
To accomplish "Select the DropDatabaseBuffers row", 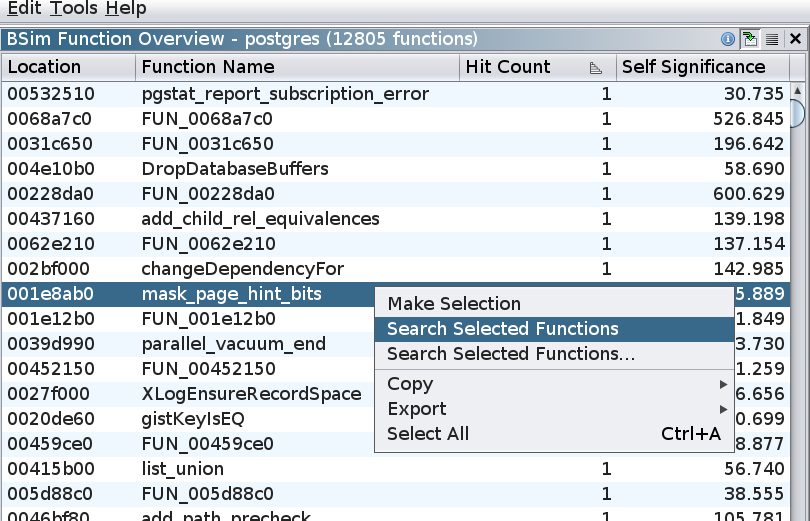I will 235,169.
